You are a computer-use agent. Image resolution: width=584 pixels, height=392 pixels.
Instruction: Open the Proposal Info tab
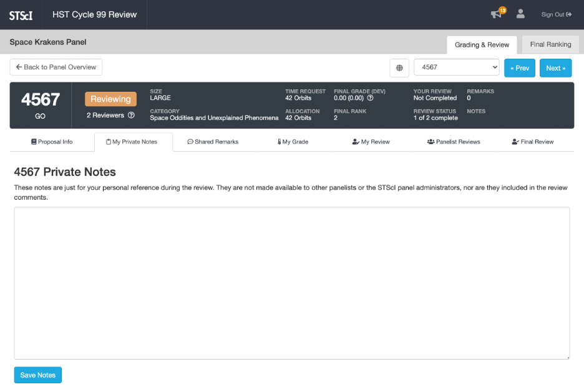(x=52, y=142)
